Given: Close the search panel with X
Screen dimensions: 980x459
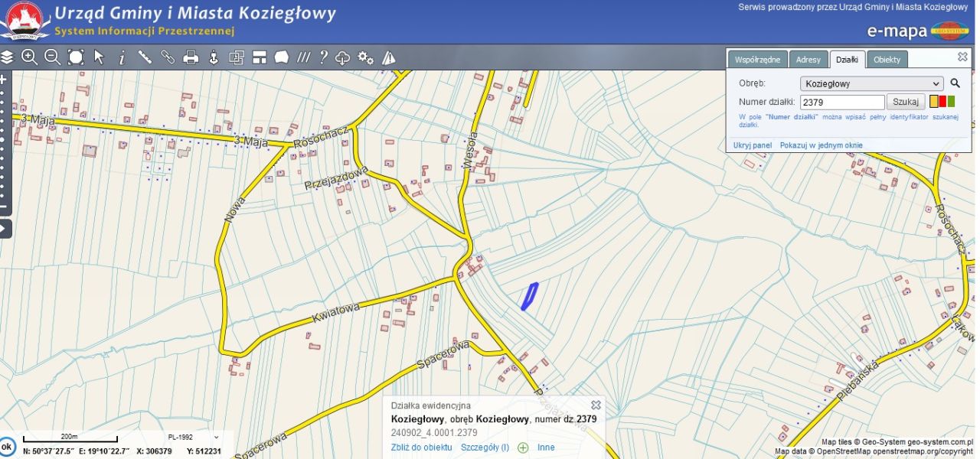Looking at the screenshot, I should (x=962, y=57).
